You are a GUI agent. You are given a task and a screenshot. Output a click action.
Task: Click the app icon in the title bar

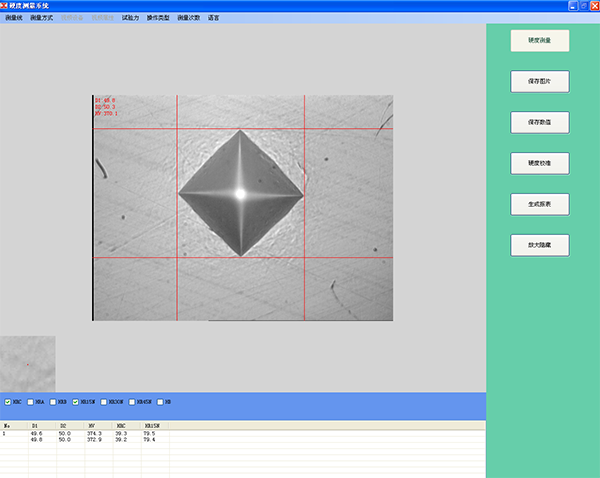(x=4, y=5)
